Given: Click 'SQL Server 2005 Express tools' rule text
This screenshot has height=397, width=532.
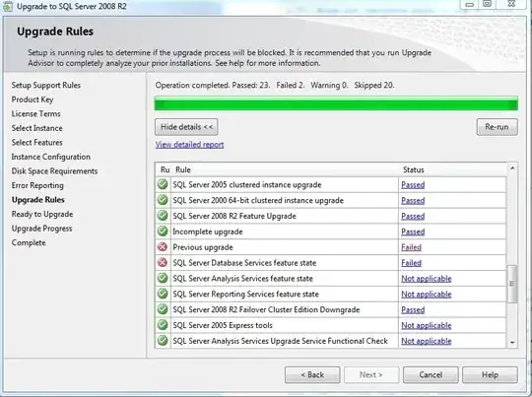Looking at the screenshot, I should (x=223, y=325).
